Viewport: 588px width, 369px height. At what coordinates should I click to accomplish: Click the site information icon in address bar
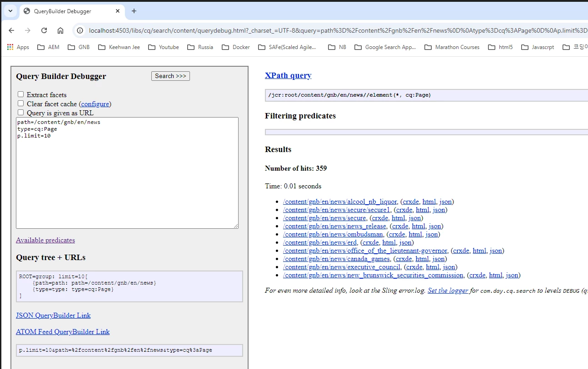coord(80,30)
